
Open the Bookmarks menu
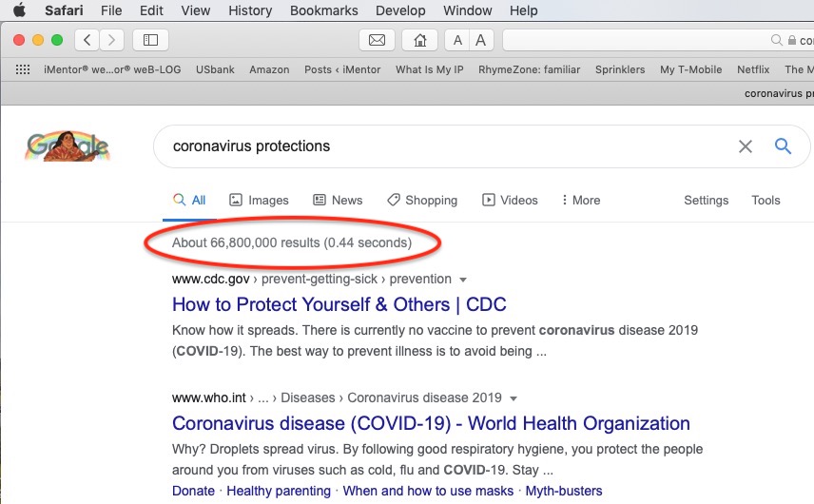[x=324, y=10]
